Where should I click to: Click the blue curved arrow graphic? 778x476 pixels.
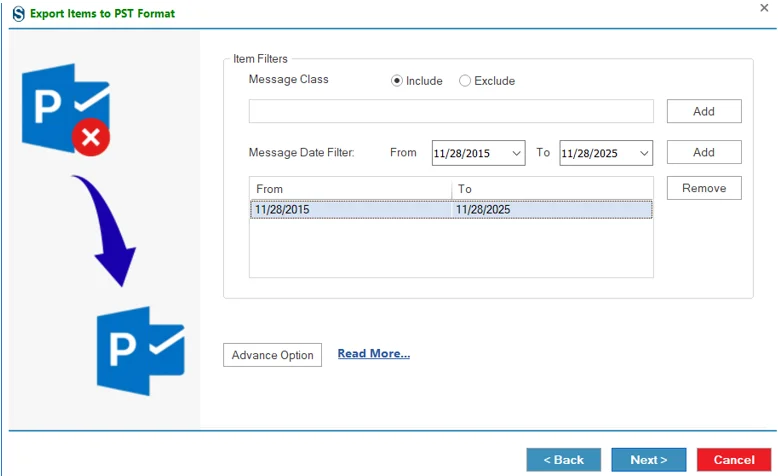(x=105, y=230)
